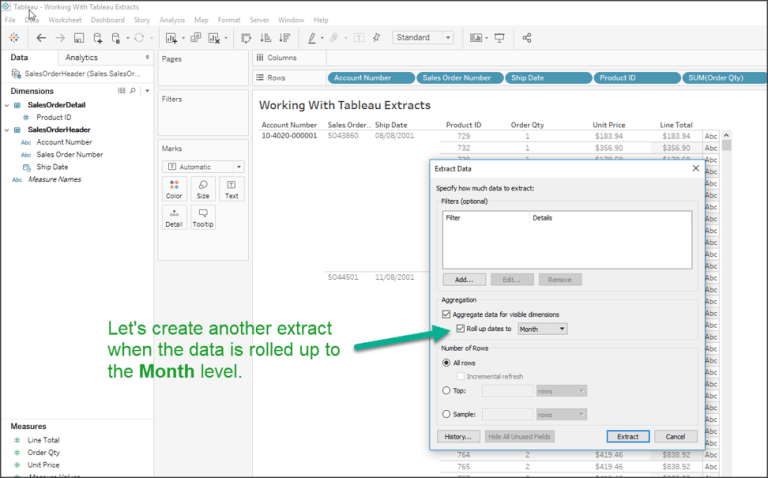The image size is (768, 478).
Task: Click the Tooltip marks card
Action: (x=202, y=217)
